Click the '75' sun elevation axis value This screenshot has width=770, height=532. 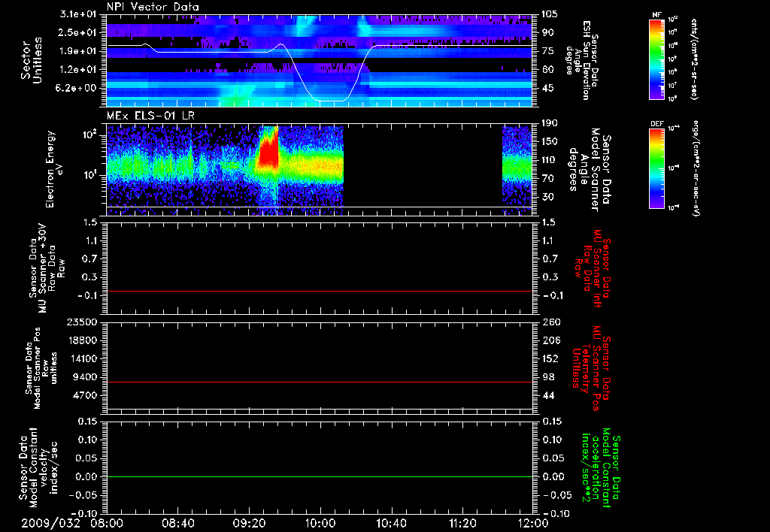[547, 51]
